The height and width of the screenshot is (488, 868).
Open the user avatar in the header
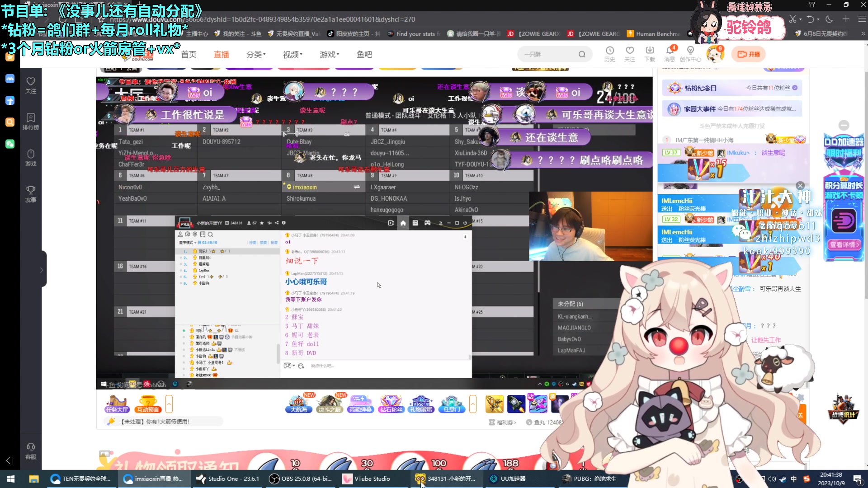714,54
